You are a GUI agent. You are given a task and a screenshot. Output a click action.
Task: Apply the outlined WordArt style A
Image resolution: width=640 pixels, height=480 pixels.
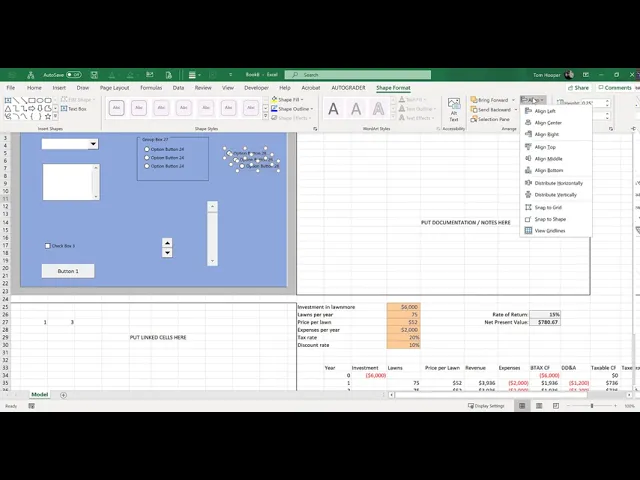click(378, 109)
